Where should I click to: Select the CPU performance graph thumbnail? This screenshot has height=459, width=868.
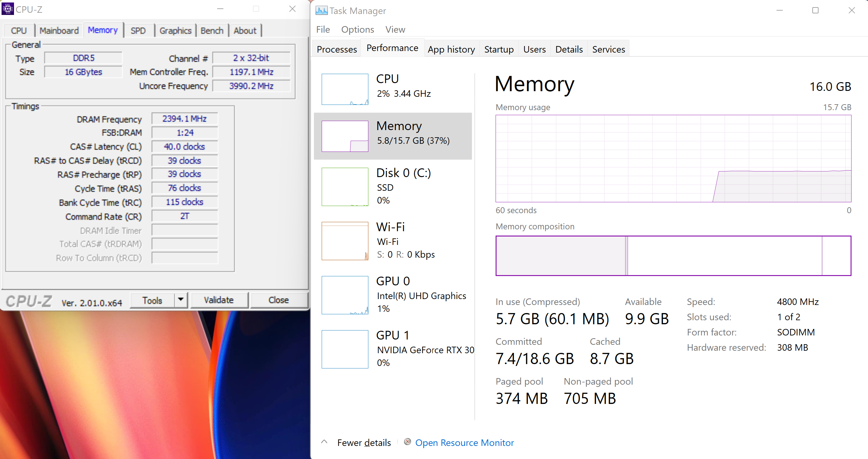pyautogui.click(x=345, y=89)
